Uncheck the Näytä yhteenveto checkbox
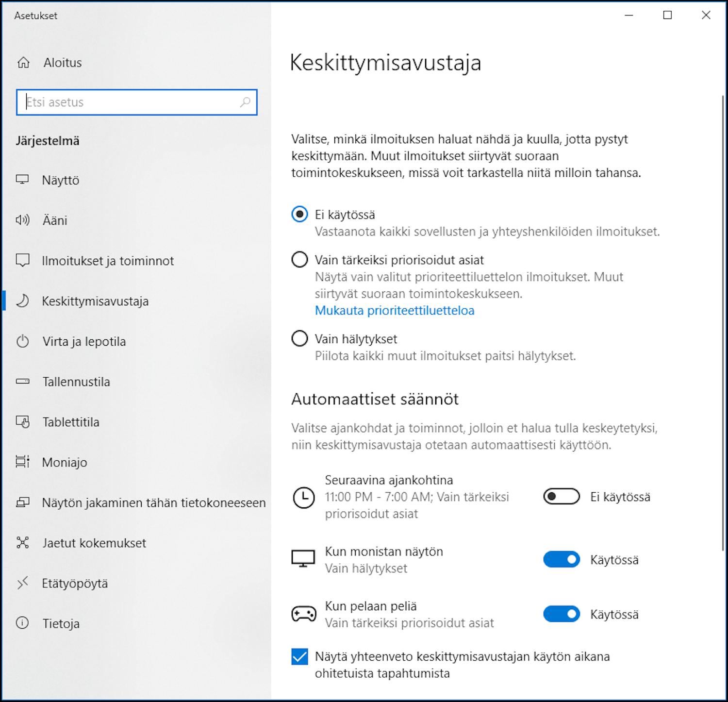The width and height of the screenshot is (728, 702). click(299, 656)
